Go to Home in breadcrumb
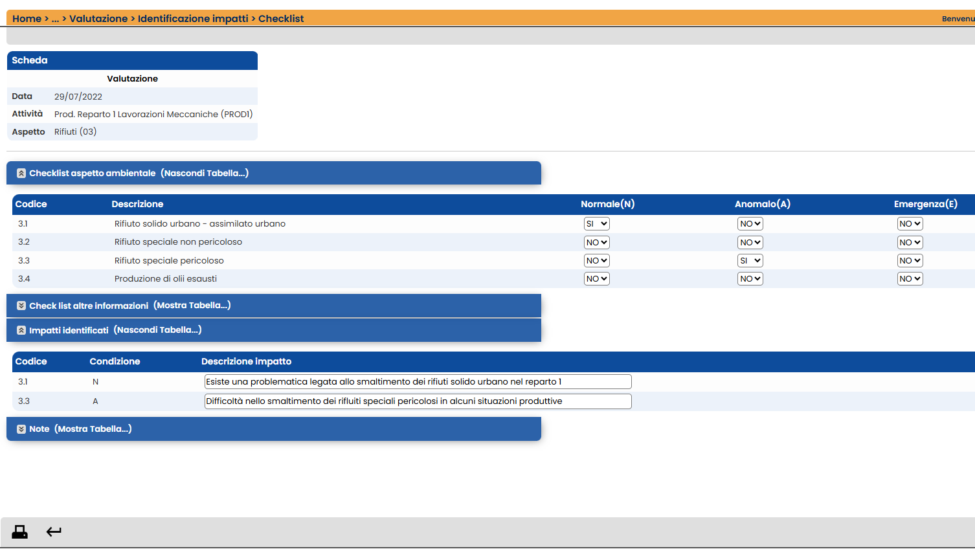This screenshot has width=975, height=560. (x=27, y=19)
